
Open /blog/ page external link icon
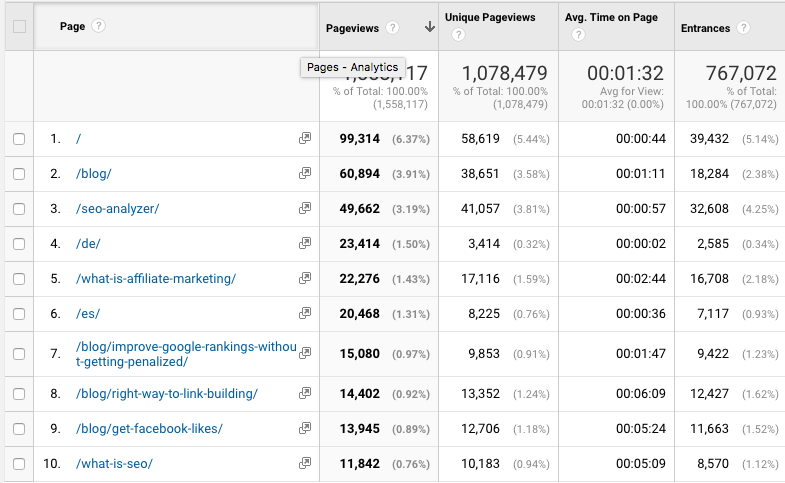pyautogui.click(x=305, y=173)
